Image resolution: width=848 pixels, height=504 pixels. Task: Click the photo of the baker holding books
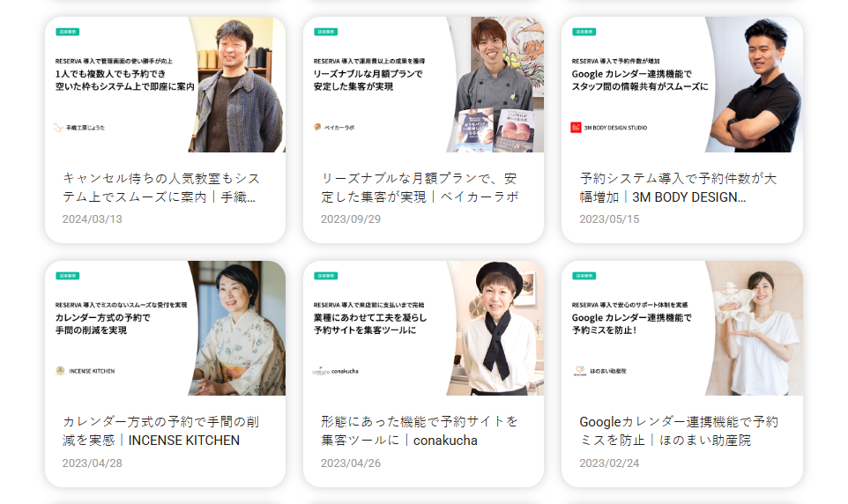coord(496,85)
